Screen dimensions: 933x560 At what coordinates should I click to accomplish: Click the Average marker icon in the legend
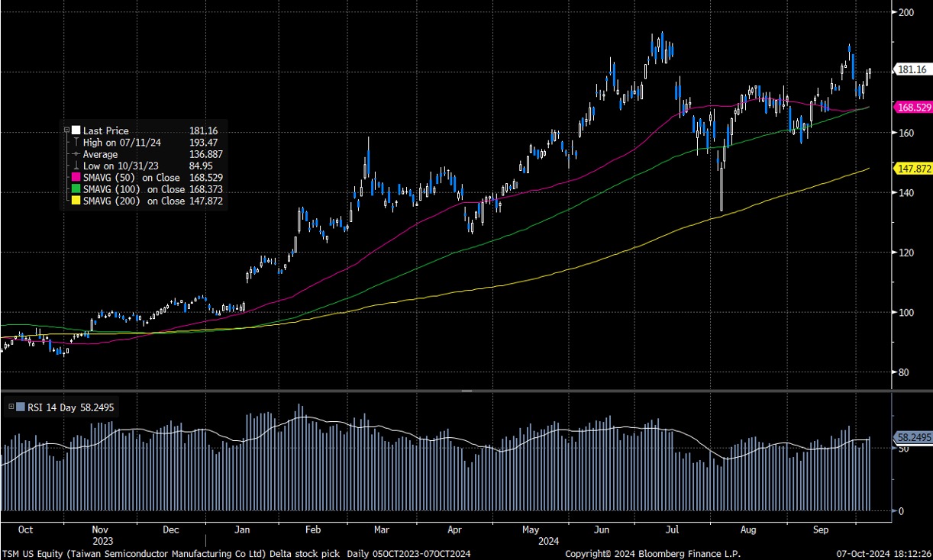click(76, 153)
